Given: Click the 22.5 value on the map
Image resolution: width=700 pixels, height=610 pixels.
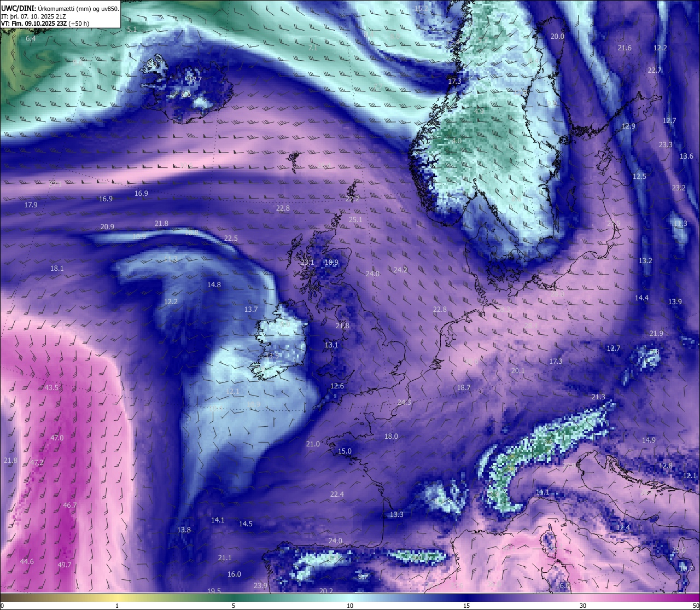Looking at the screenshot, I should [231, 239].
